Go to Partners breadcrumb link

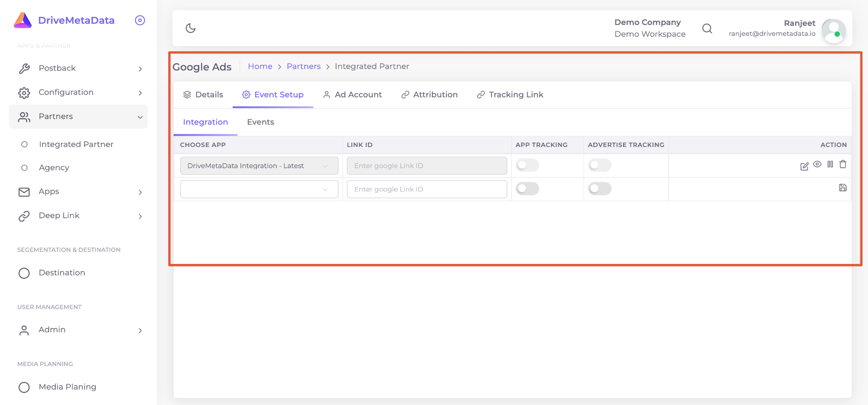point(303,66)
